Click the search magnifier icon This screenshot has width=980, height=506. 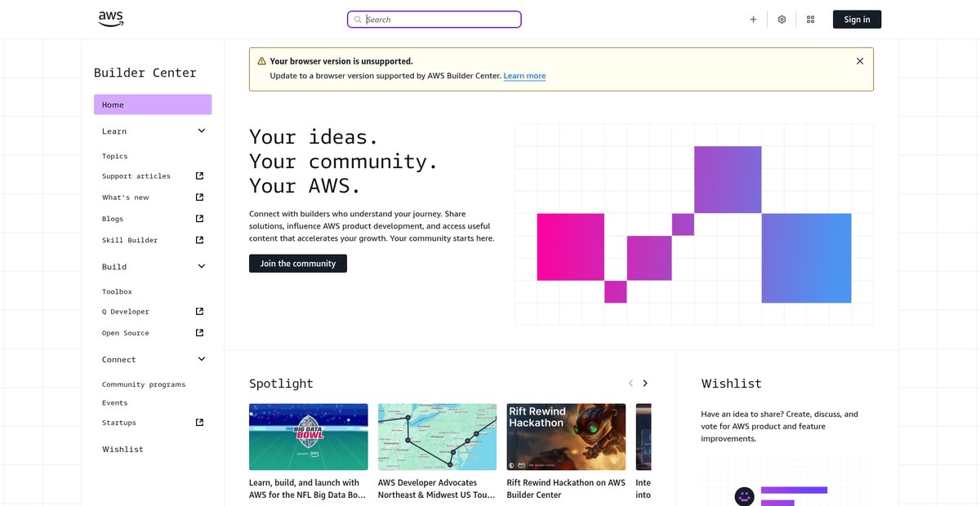tap(358, 20)
